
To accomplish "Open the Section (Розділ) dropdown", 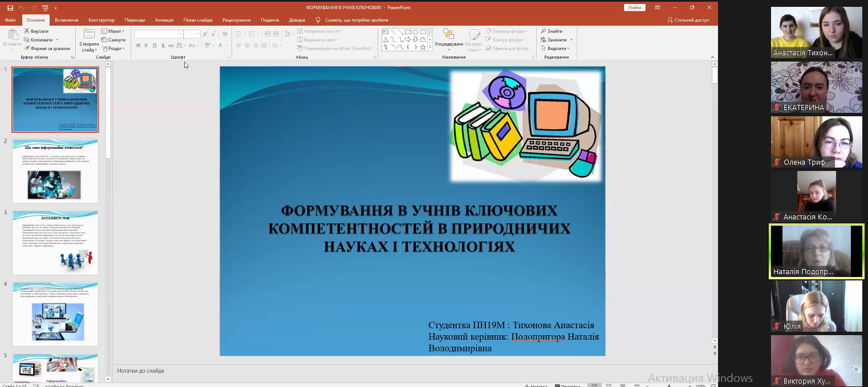I will click(112, 48).
